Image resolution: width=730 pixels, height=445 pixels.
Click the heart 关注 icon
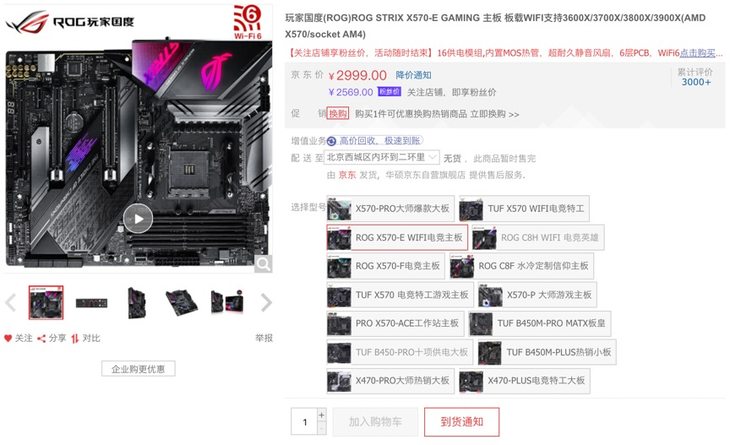click(8, 338)
